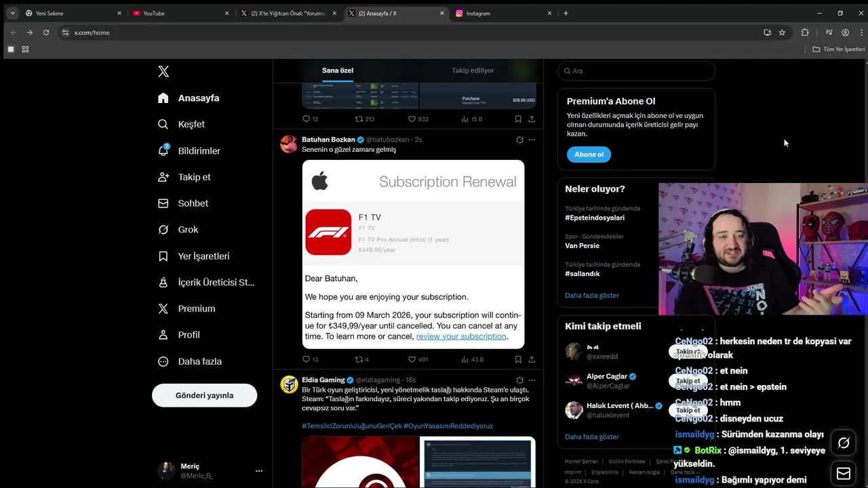
Task: Click #OyunYasasınıReddediyoruz hashtag
Action: click(x=448, y=426)
